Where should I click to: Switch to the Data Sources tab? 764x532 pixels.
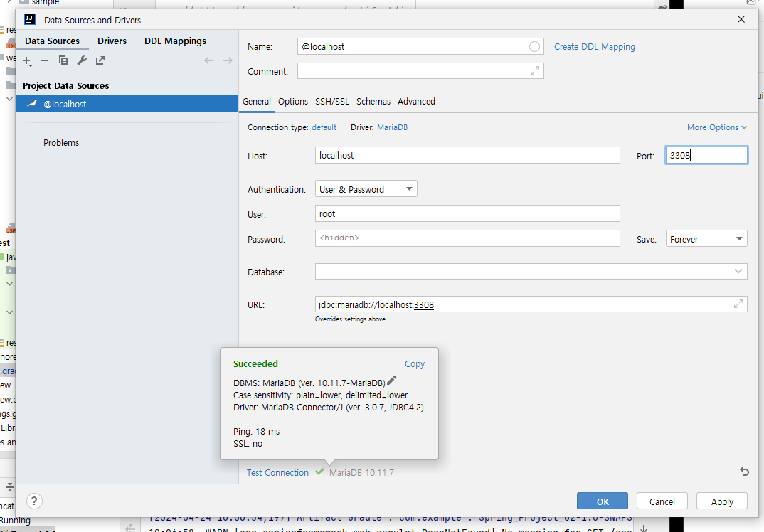[52, 41]
